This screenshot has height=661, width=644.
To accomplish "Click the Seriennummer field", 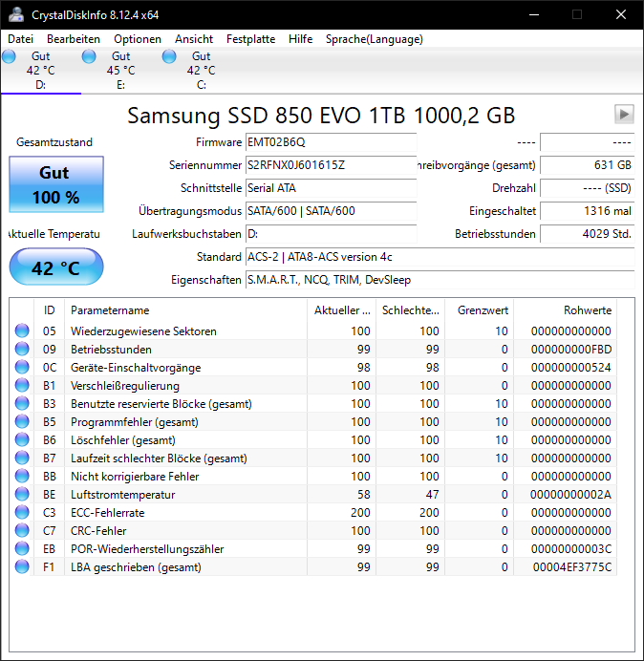I will [331, 165].
